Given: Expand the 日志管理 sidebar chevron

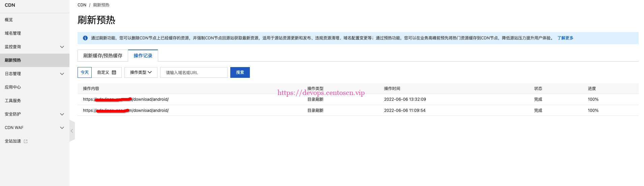Looking at the screenshot, I should tap(62, 74).
